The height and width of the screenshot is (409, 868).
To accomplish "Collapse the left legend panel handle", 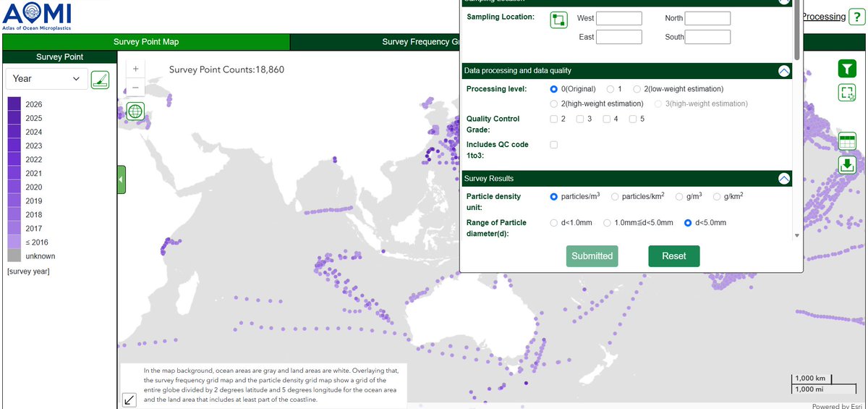I will pos(122,179).
